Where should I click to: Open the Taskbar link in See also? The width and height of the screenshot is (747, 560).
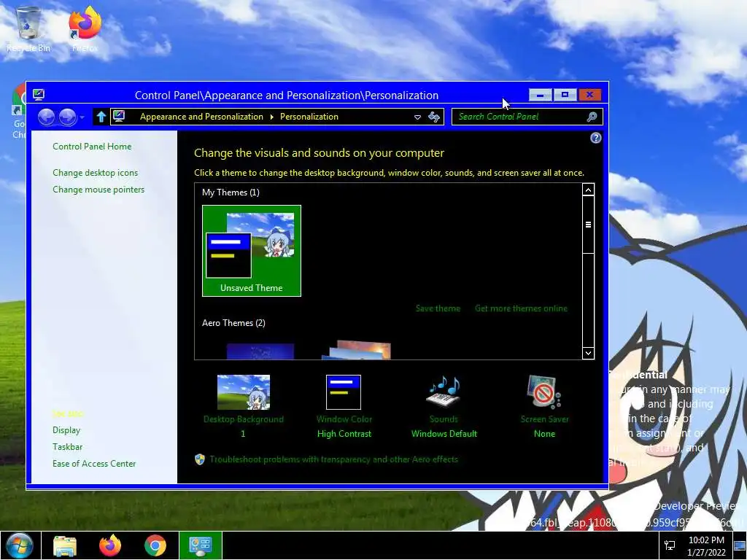tap(67, 447)
